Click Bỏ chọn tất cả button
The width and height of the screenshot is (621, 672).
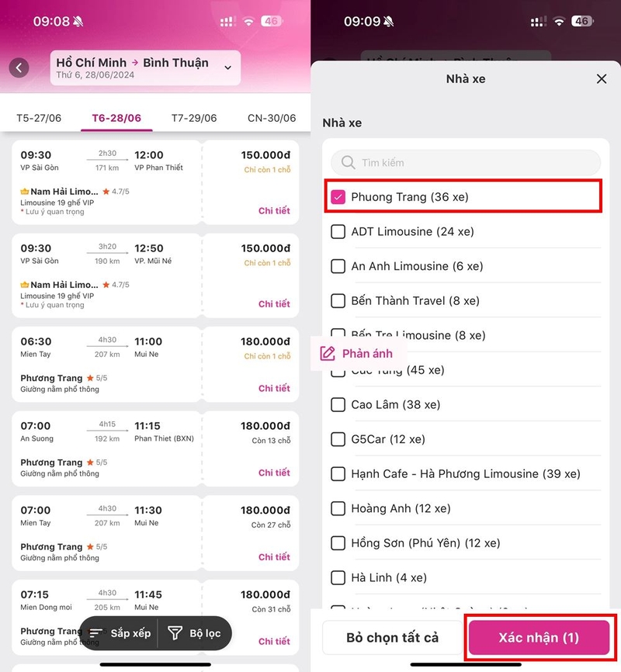pos(393,638)
